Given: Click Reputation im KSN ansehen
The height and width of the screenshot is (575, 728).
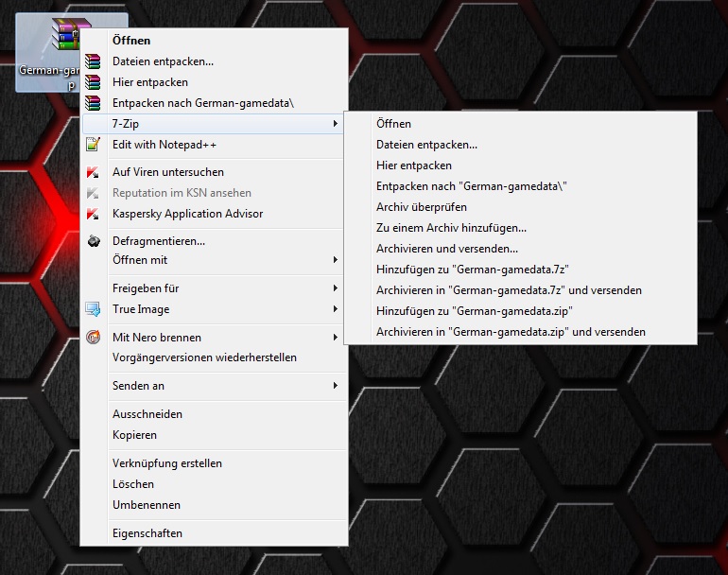Looking at the screenshot, I should point(214,193).
